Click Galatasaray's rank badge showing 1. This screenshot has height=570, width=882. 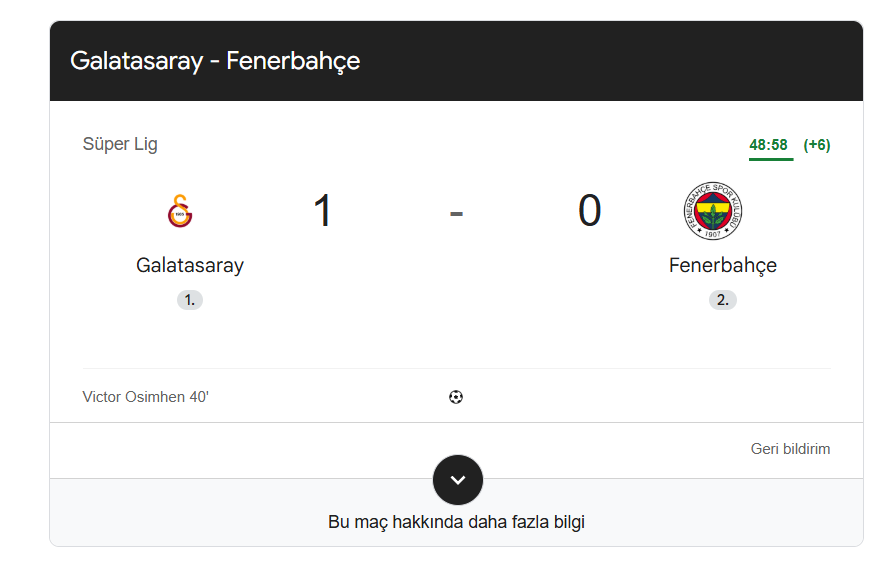point(190,299)
